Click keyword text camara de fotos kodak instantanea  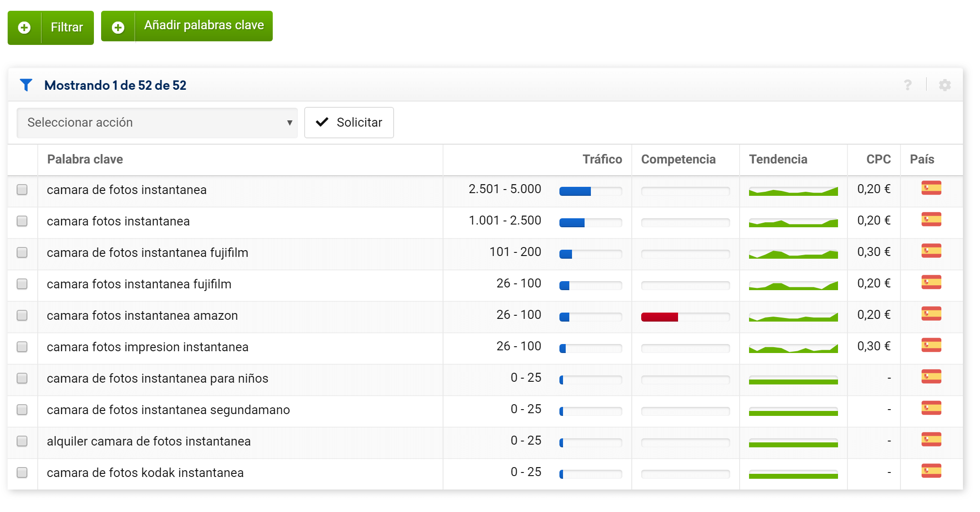click(x=145, y=472)
